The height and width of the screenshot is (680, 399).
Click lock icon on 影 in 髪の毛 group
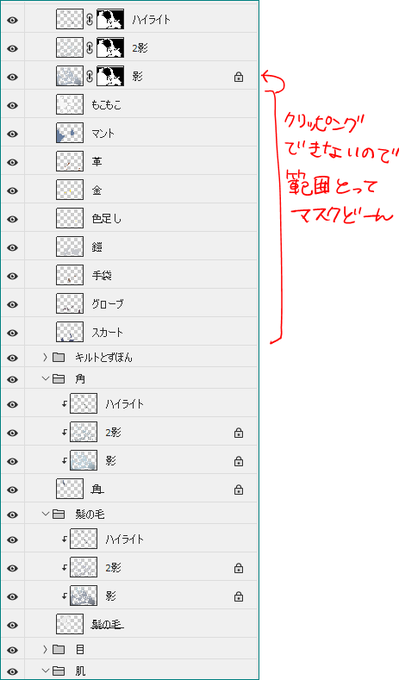(239, 597)
